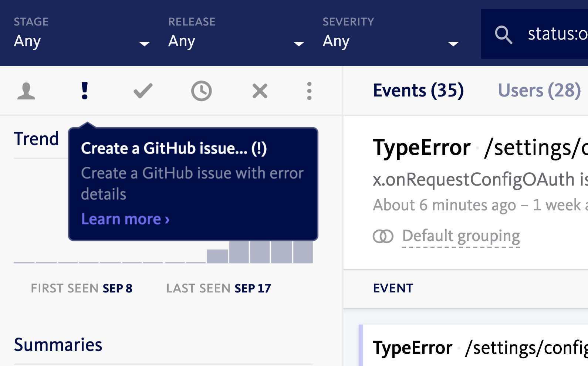Click the EVENT column header

coord(393,288)
